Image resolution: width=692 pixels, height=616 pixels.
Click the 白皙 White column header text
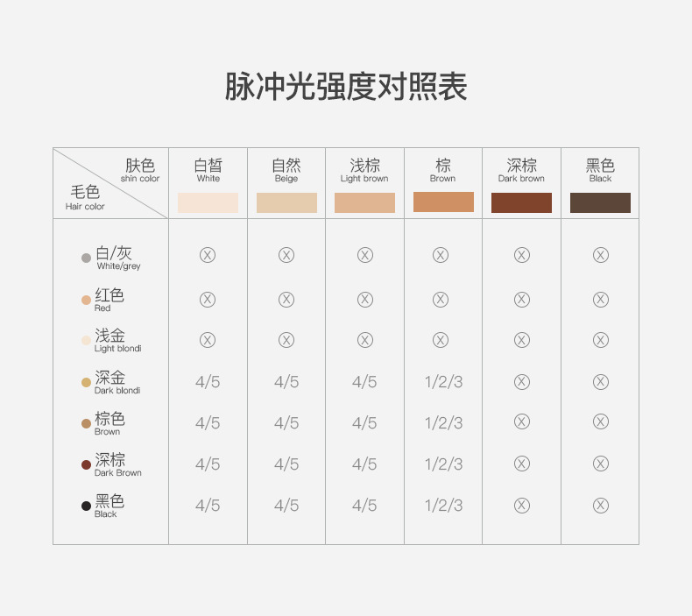pos(208,170)
